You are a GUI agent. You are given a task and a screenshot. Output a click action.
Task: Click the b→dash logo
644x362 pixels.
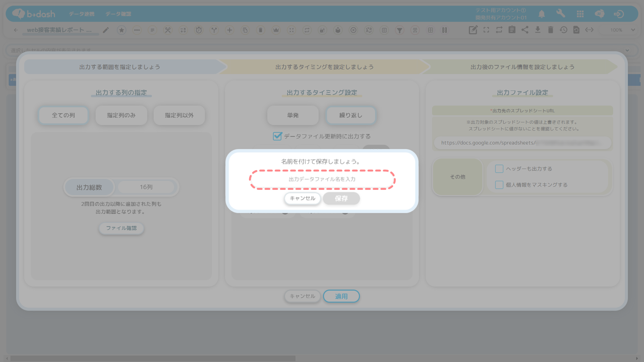click(x=33, y=14)
